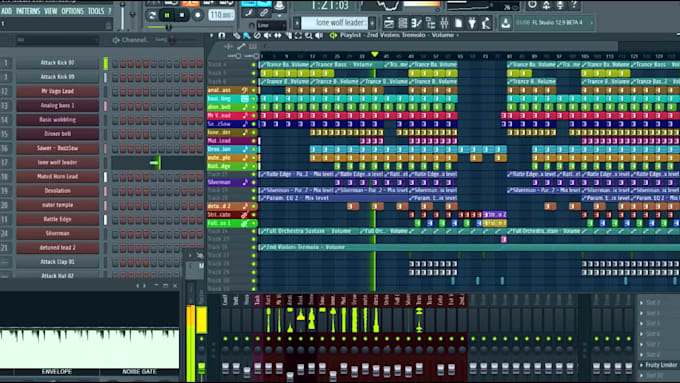This screenshot has height=383, width=680.
Task: Mute the Stri..cato playlist track
Action: [254, 215]
